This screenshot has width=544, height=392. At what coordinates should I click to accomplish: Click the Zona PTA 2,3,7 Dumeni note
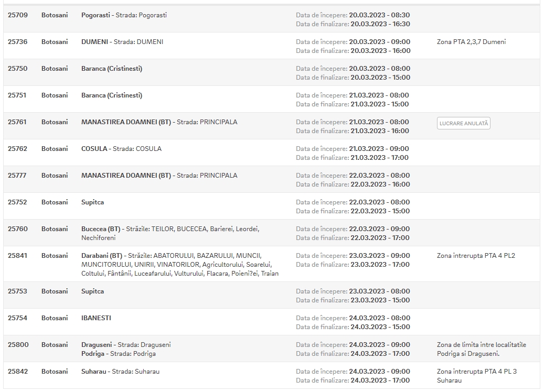471,42
